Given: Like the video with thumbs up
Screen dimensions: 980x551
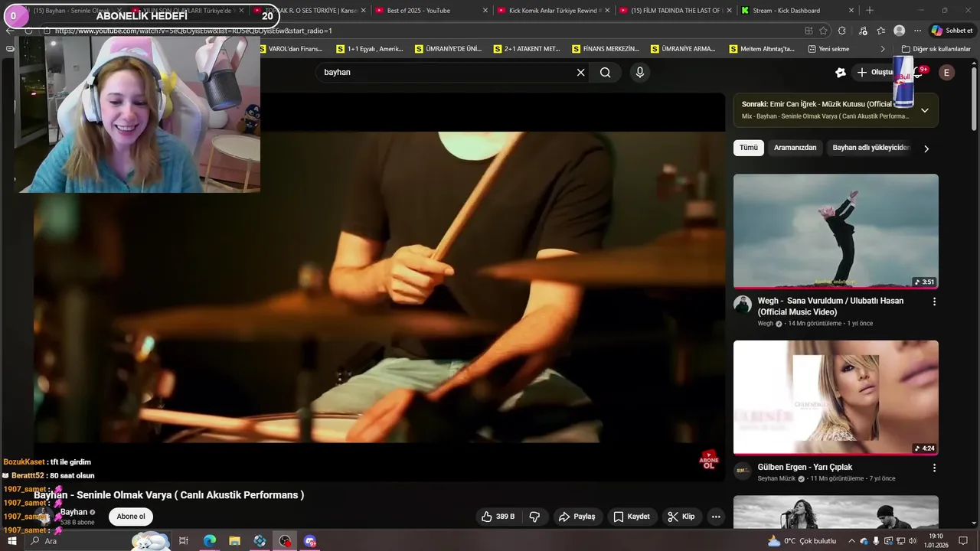Looking at the screenshot, I should tap(498, 517).
